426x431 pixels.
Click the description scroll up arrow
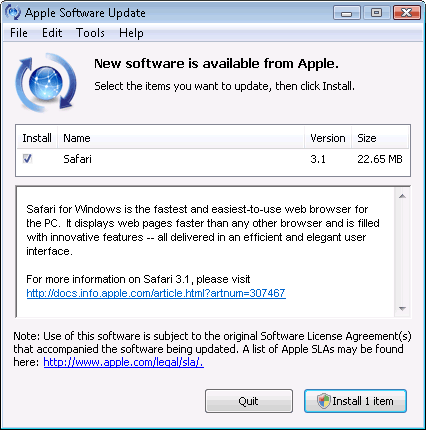(402, 196)
